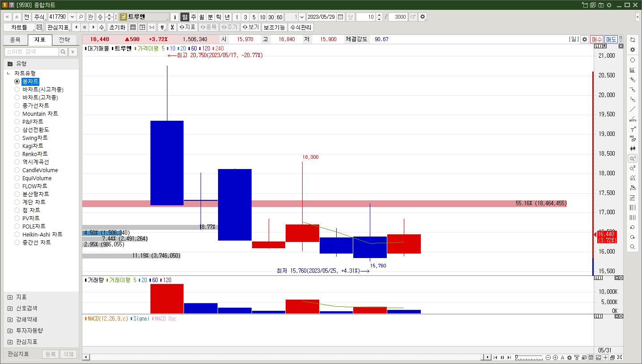Image resolution: width=642 pixels, height=364 pixels.
Task: Toggle the crosshair plus icon at bottom
Action: 606,357
